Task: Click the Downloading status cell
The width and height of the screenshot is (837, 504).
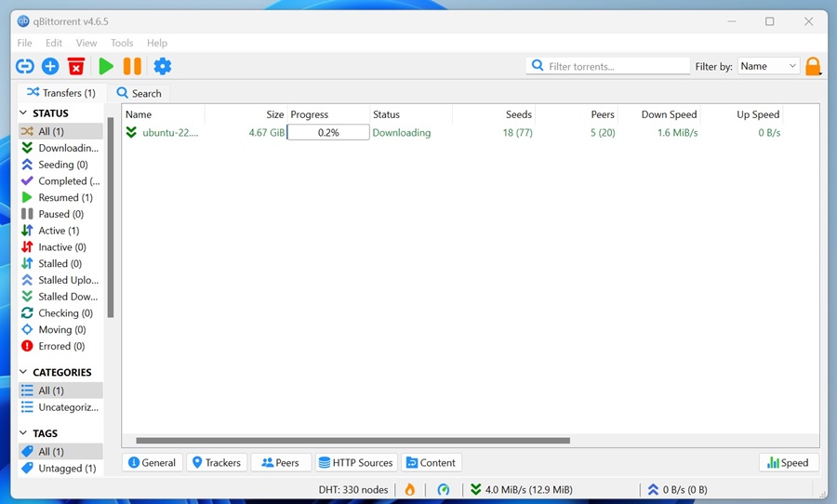Action: (x=402, y=132)
